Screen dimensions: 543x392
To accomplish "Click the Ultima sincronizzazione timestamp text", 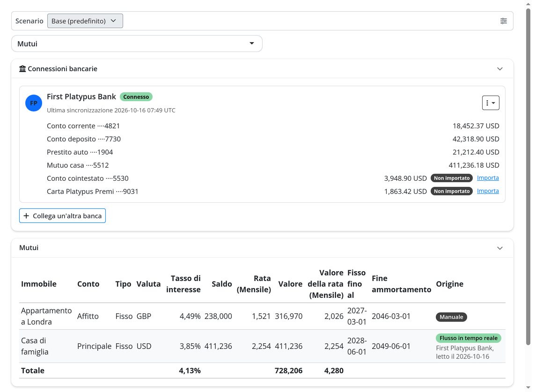I will 111,110.
